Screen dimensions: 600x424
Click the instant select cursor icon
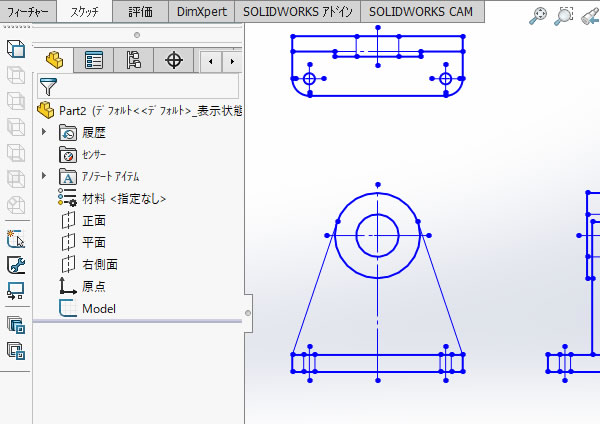(16, 238)
